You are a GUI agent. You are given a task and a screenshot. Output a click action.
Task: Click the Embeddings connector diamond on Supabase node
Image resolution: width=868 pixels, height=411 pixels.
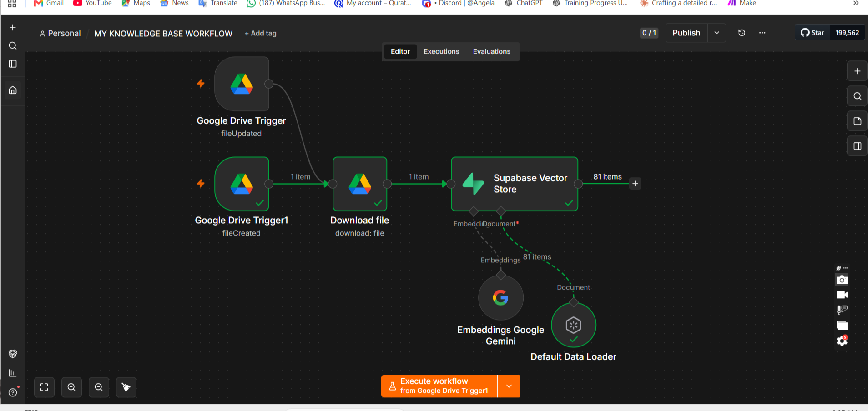tap(474, 211)
